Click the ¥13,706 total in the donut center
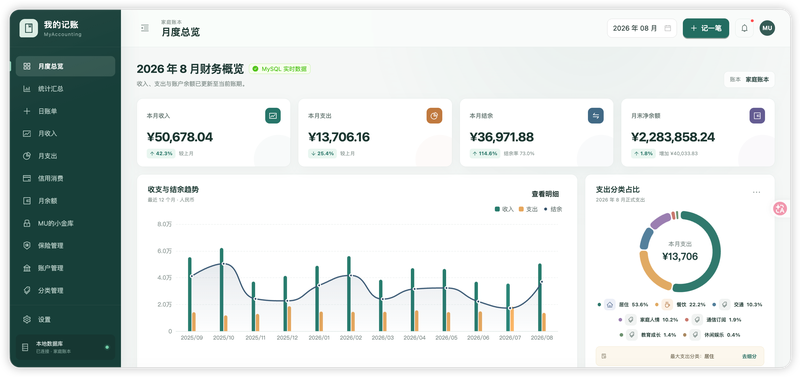The width and height of the screenshot is (800, 377). tap(680, 257)
